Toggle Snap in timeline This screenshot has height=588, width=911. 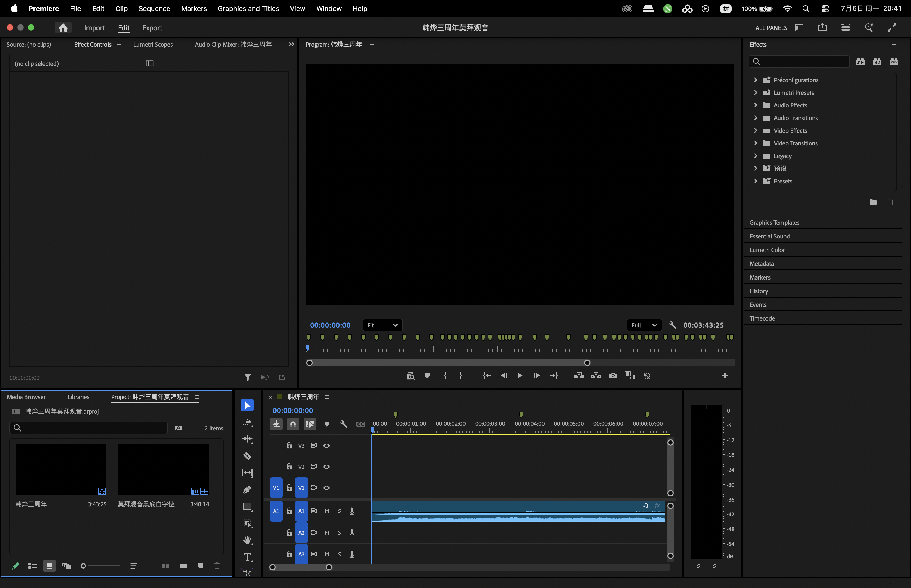(x=293, y=424)
